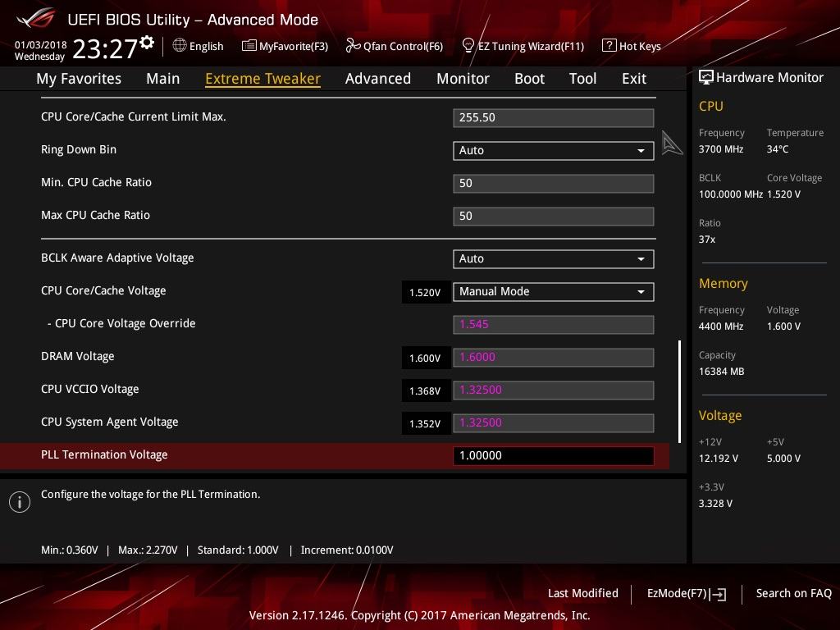This screenshot has width=840, height=630.
Task: Open the Monitor tab
Action: [x=463, y=78]
